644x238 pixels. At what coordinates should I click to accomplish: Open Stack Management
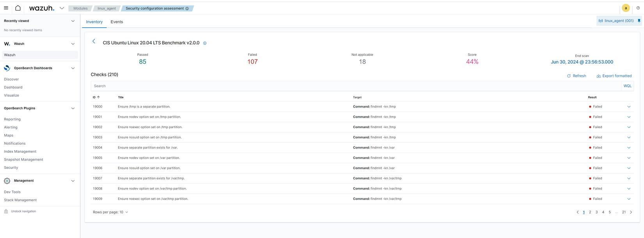coord(20,200)
